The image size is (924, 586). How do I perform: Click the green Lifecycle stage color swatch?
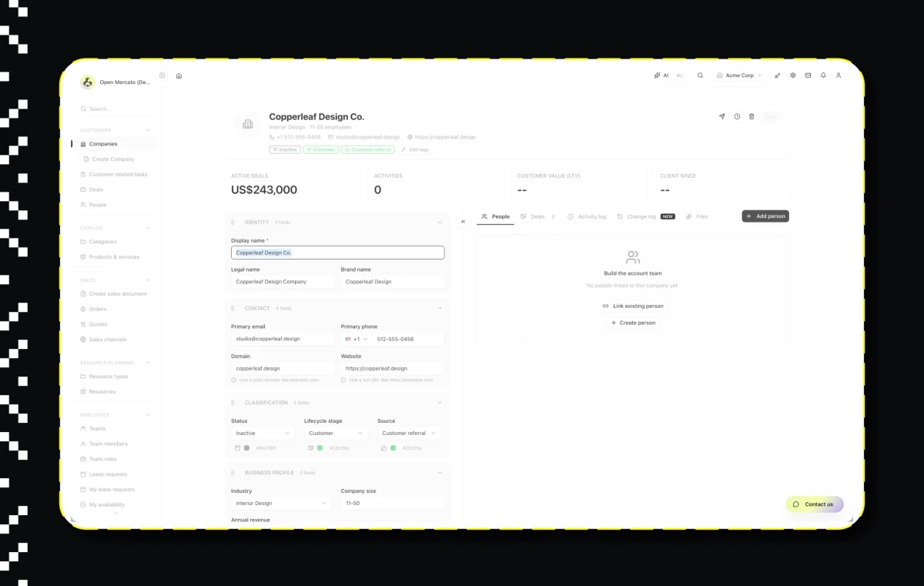pos(320,447)
